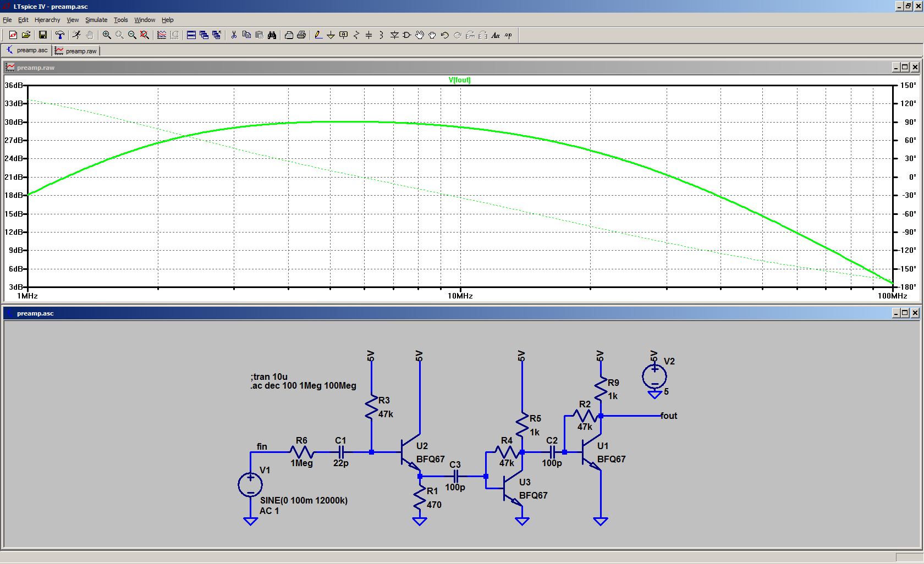
Task: Minimize the preamp.asc schematic window
Action: pos(896,313)
